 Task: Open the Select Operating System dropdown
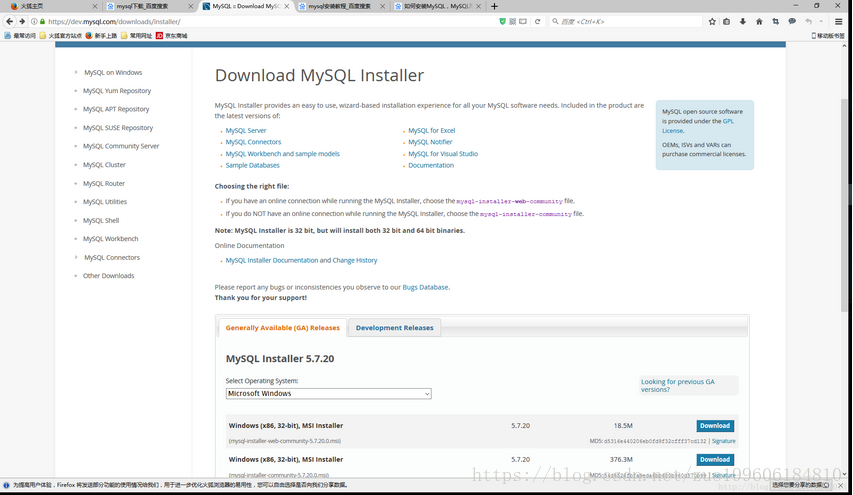click(329, 393)
